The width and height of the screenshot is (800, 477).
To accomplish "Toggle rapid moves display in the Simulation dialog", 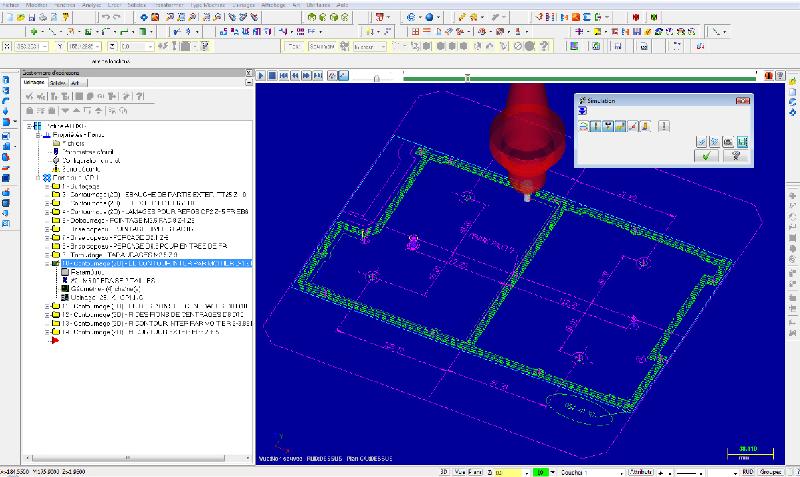I will point(620,126).
